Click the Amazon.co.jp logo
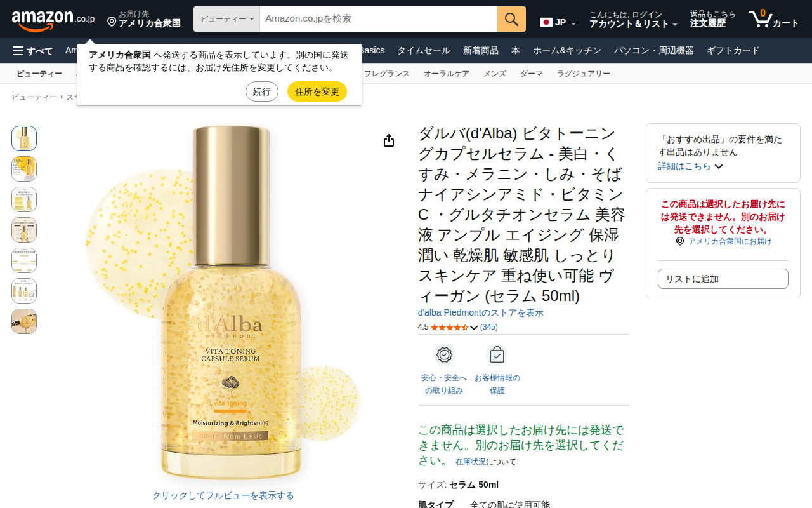Viewport: 812px width, 508px height. point(53,19)
